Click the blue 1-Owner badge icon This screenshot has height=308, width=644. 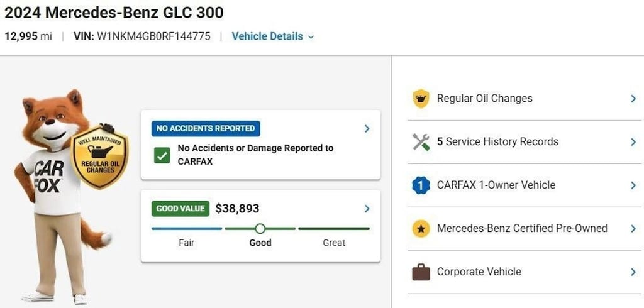point(421,185)
